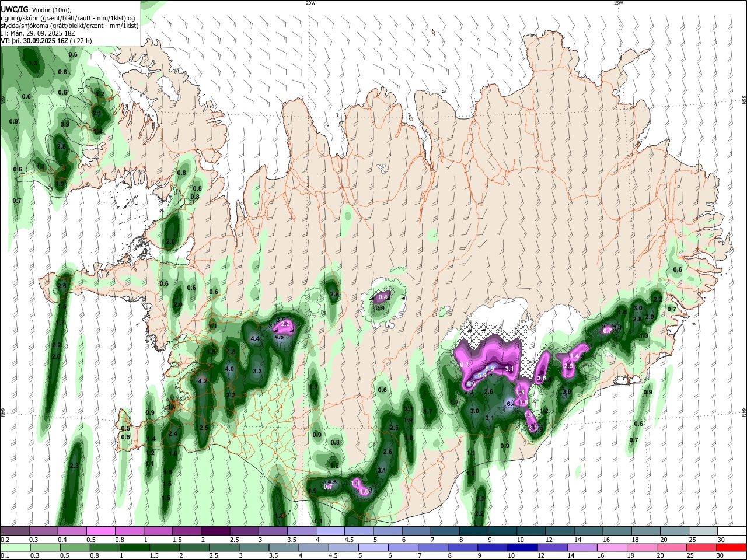
Task: Choose the light pink 16 swatch in rain legend
Action: click(x=611, y=548)
